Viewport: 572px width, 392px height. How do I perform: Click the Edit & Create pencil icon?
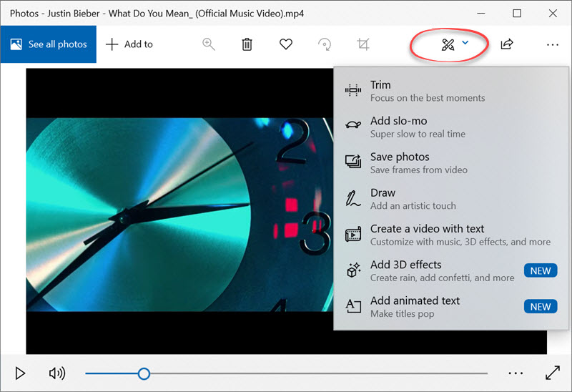(x=448, y=44)
